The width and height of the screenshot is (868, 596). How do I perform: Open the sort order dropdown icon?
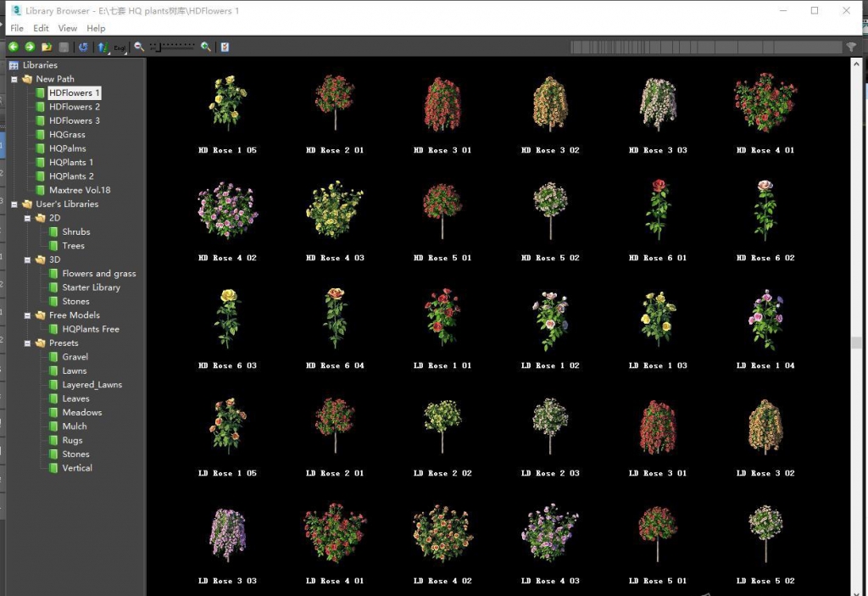[103, 47]
